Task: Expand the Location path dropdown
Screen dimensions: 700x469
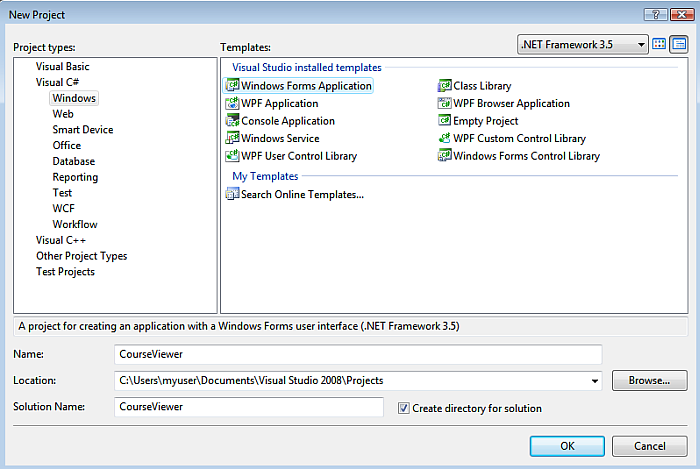Action: coord(595,381)
